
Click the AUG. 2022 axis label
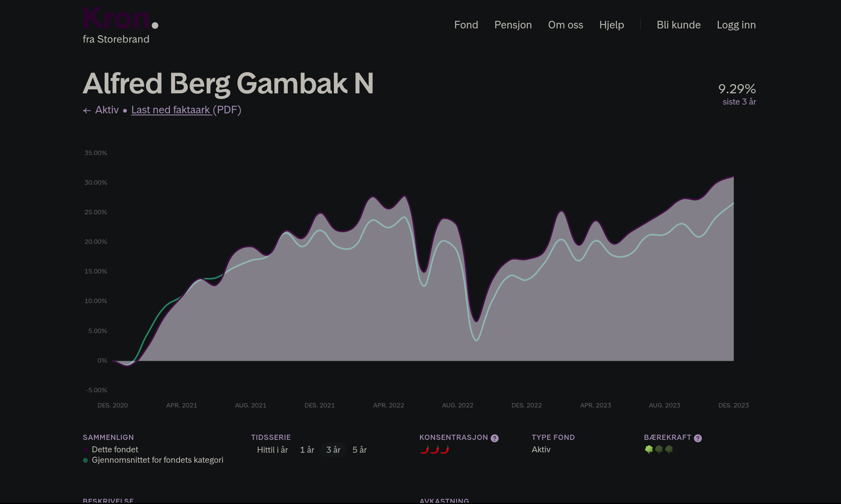[457, 405]
